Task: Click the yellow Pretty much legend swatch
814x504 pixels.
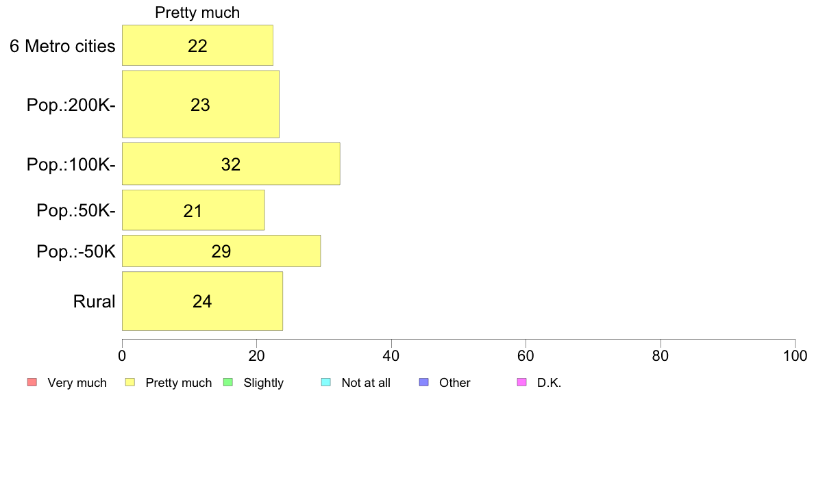Action: 130,383
